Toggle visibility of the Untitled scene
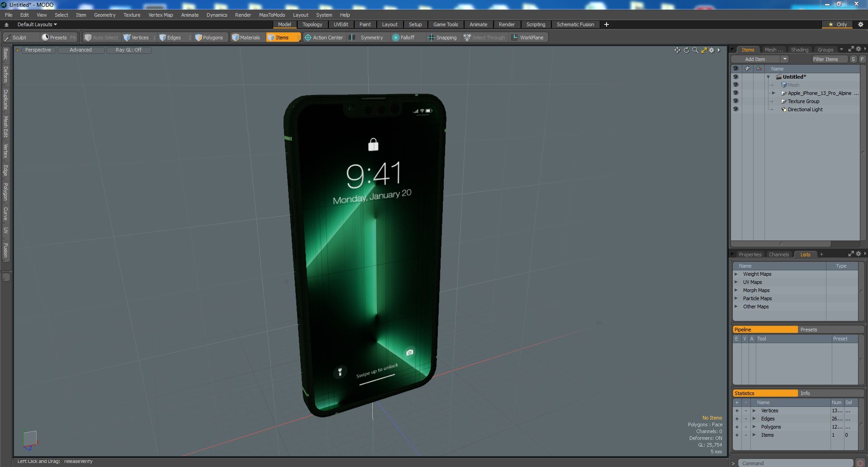This screenshot has height=467, width=868. (735, 77)
